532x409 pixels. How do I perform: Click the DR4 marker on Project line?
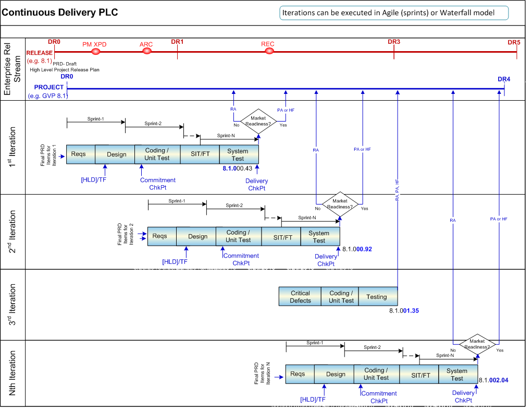coord(504,79)
